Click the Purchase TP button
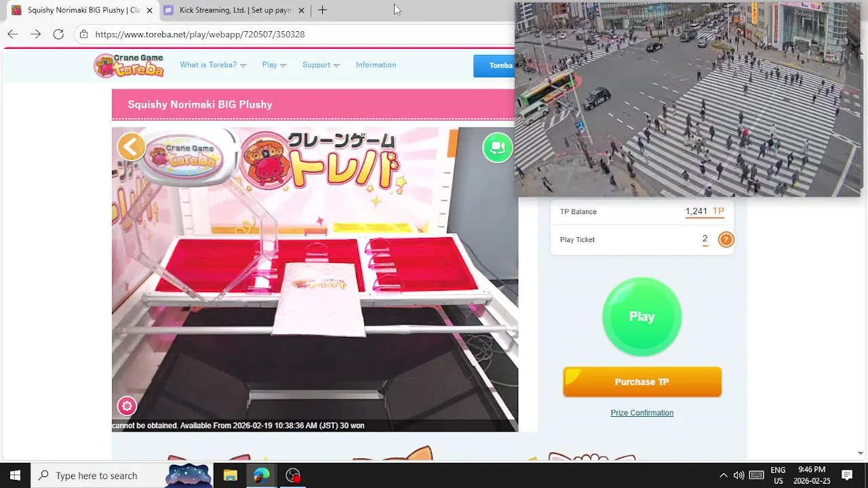868x488 pixels. point(642,382)
